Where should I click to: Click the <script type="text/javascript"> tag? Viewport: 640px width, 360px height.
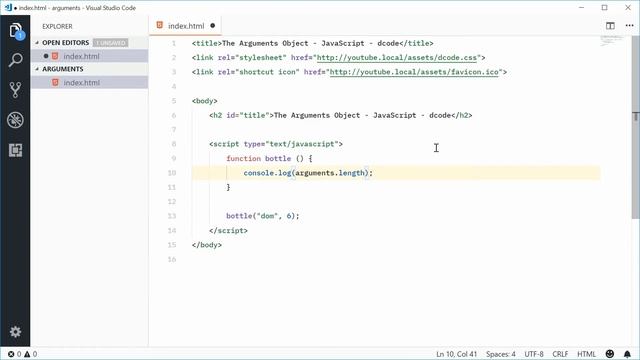pyautogui.click(x=276, y=144)
